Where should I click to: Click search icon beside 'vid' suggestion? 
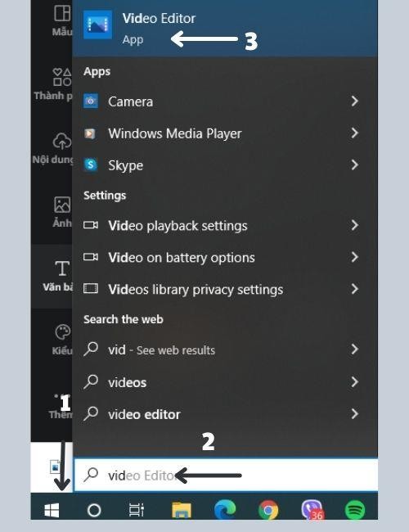click(91, 349)
